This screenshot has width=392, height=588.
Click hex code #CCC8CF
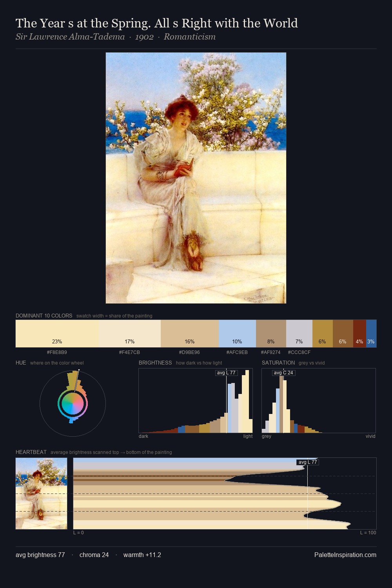[x=299, y=352]
